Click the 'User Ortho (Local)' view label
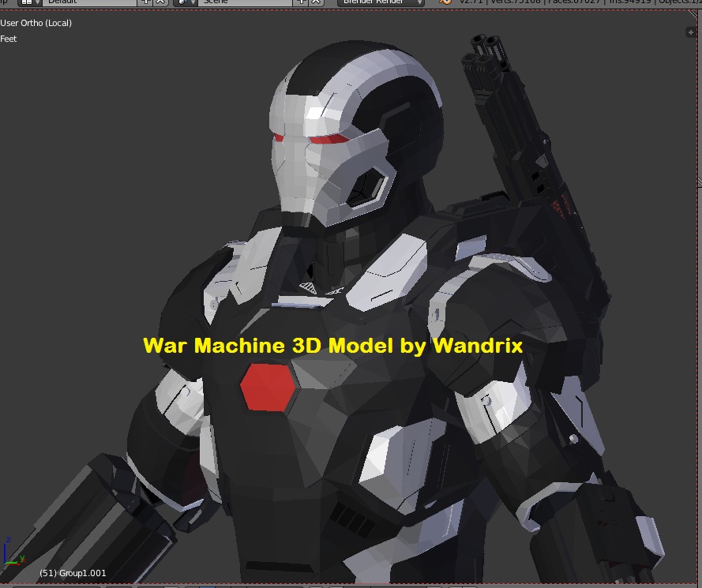The image size is (702, 588). pyautogui.click(x=36, y=23)
